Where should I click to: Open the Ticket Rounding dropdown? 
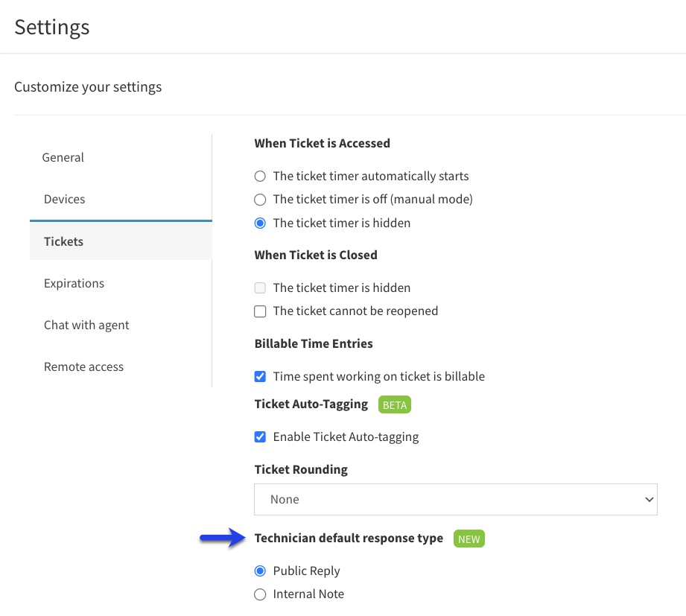[x=455, y=499]
